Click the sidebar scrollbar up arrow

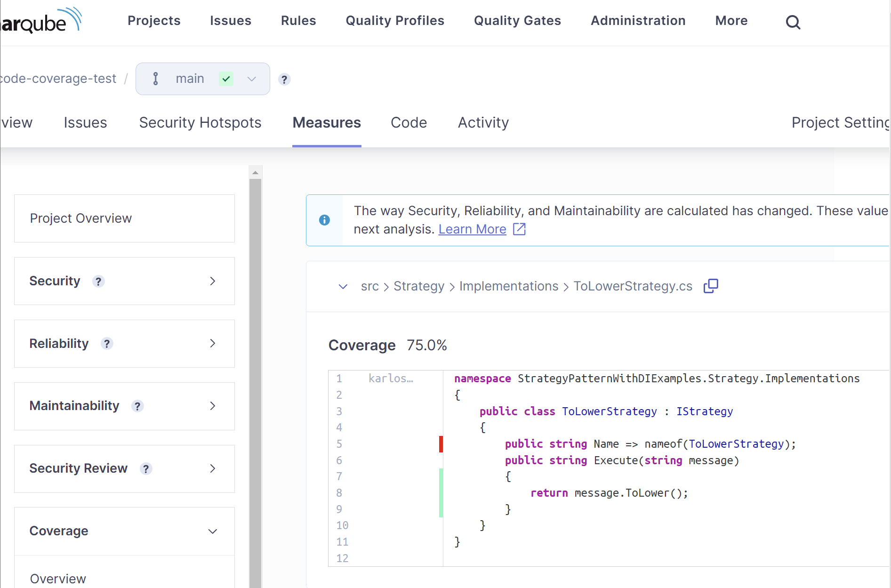coord(255,173)
